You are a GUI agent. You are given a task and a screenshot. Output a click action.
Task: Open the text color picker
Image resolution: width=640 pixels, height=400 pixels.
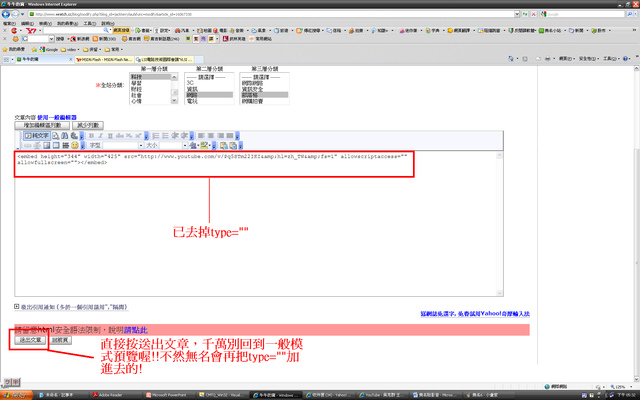(x=193, y=145)
